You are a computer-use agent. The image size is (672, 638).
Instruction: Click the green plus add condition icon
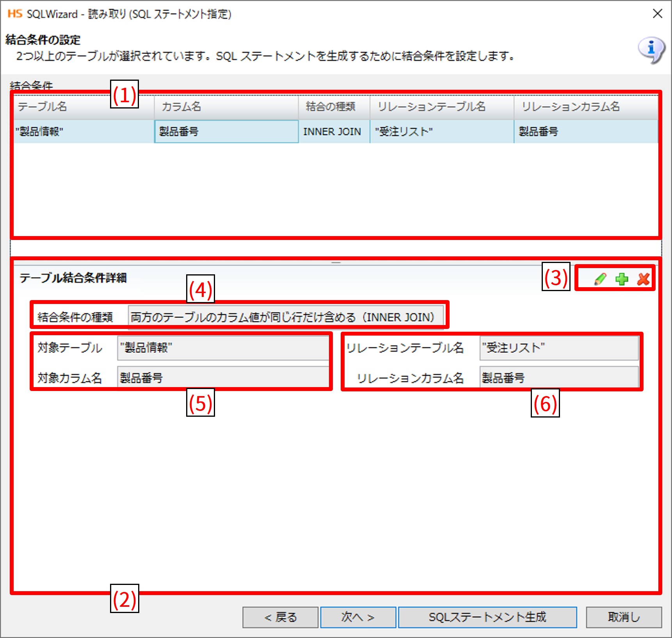(622, 279)
